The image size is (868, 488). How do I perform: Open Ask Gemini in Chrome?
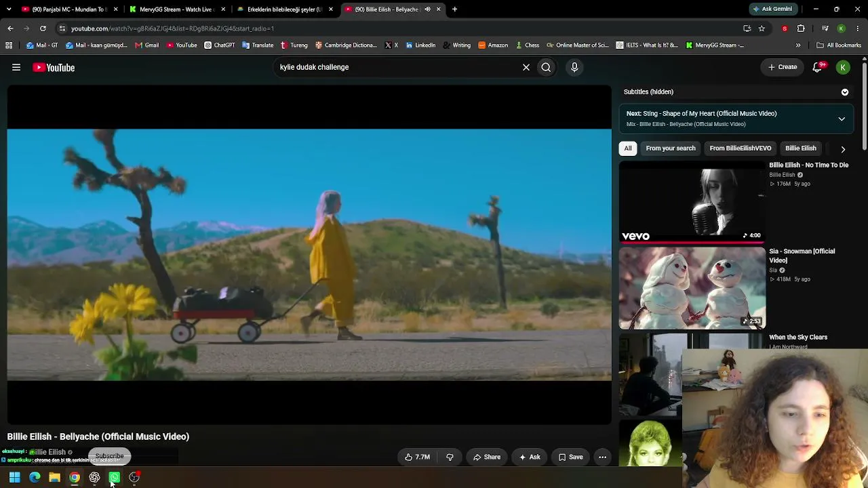[772, 9]
